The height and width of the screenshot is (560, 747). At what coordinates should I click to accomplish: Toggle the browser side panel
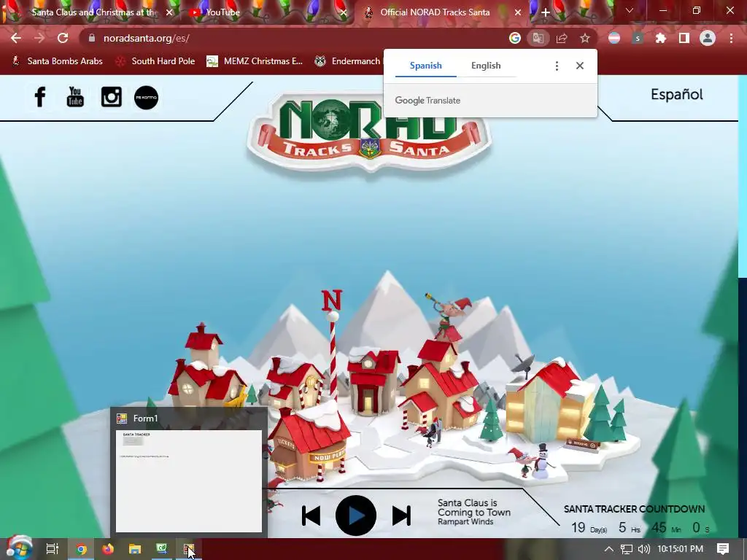click(684, 38)
